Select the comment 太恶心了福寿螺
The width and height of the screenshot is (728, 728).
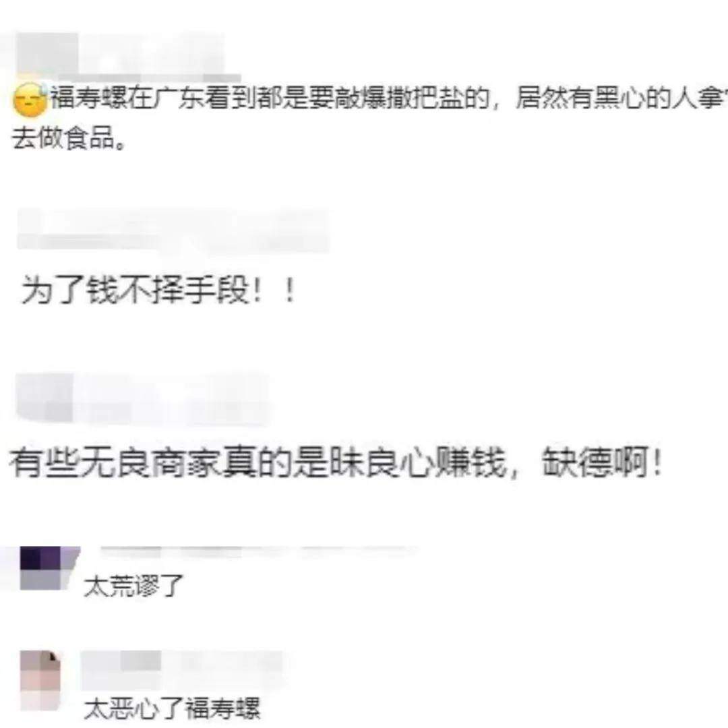pyautogui.click(x=172, y=708)
